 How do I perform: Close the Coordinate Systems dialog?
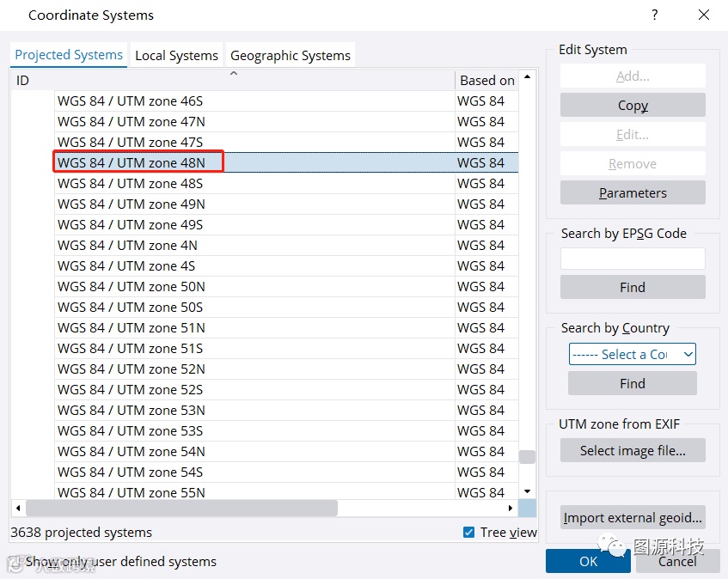click(x=704, y=15)
